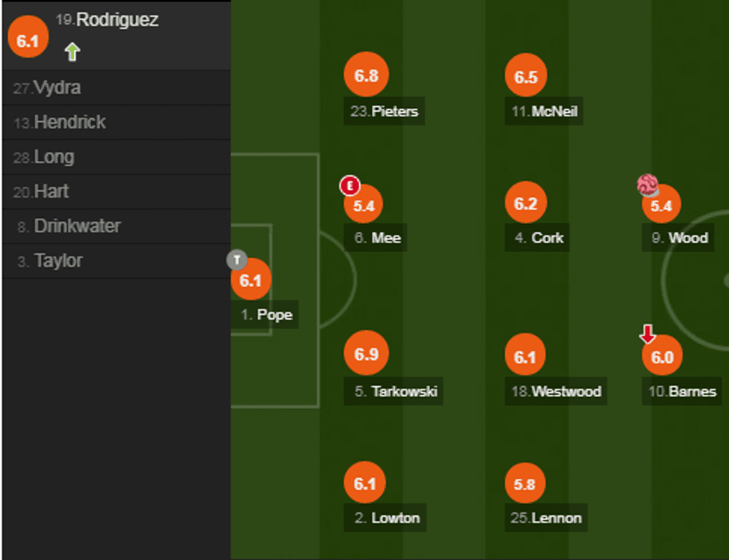Click Tarkowski's 6.9 rating badge
The width and height of the screenshot is (729, 560).
[x=367, y=355]
